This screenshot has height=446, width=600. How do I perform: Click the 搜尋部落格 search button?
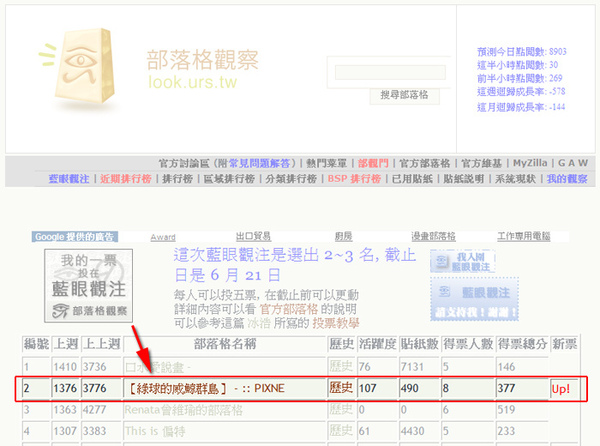pos(404,95)
